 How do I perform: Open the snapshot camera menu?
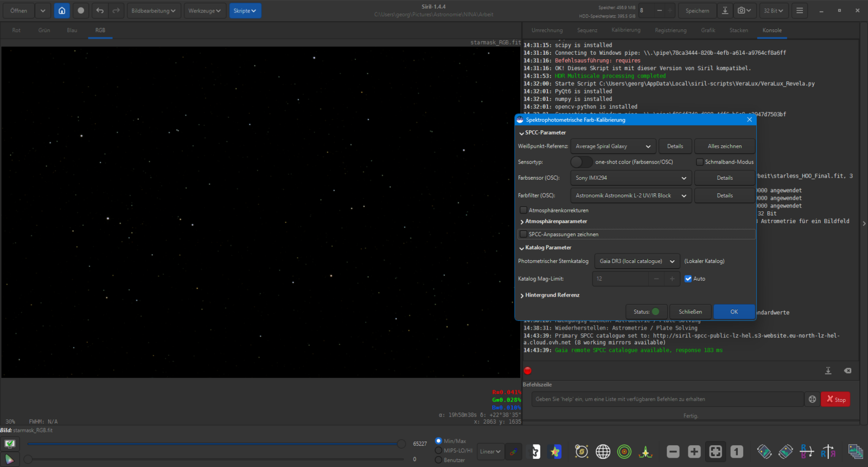point(744,10)
